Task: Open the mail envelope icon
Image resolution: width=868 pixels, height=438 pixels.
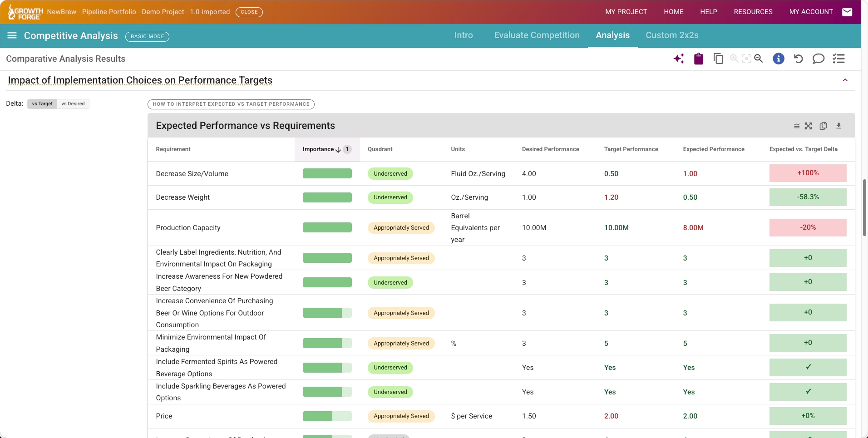Action: point(847,12)
